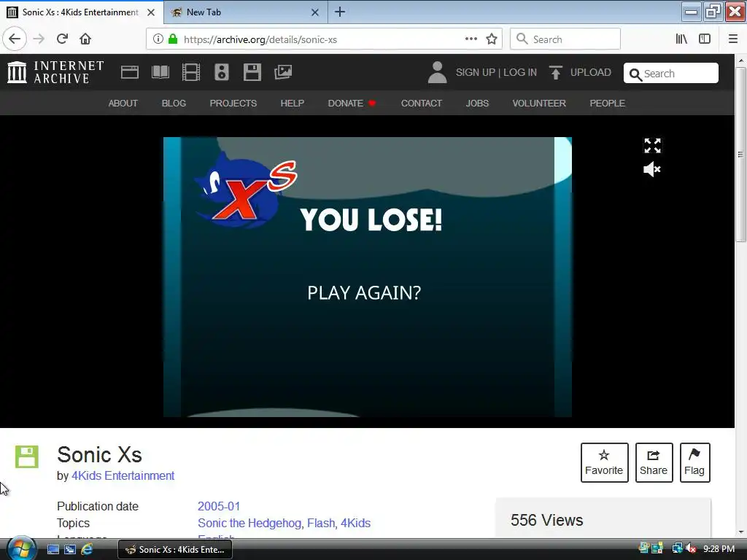Toggle emulator fullscreen mode

[x=652, y=146]
